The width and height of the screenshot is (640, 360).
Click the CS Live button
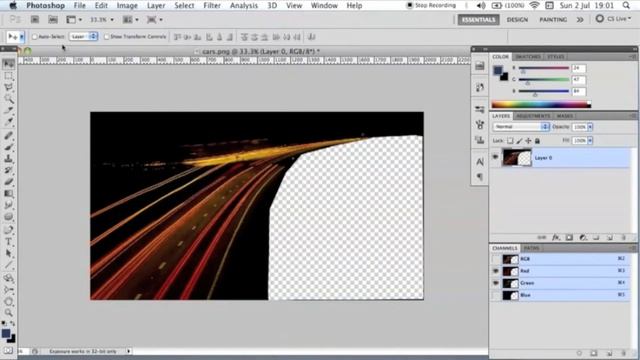[x=613, y=19]
